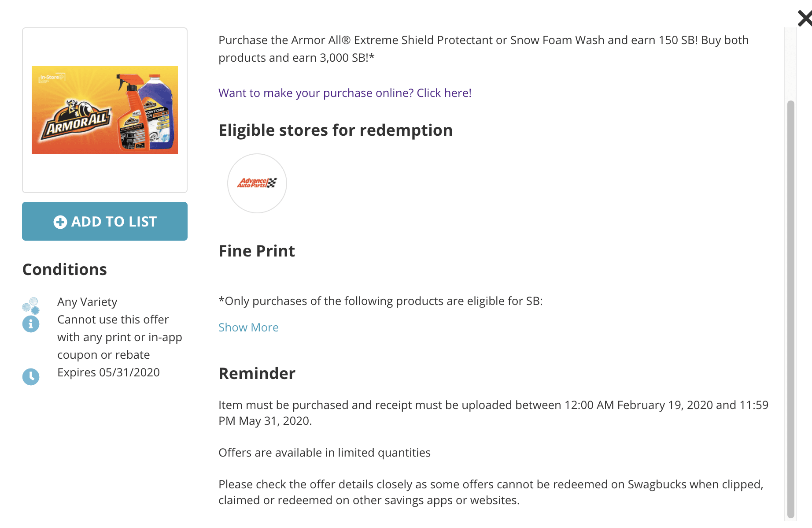Open the online purchase link

coord(345,93)
